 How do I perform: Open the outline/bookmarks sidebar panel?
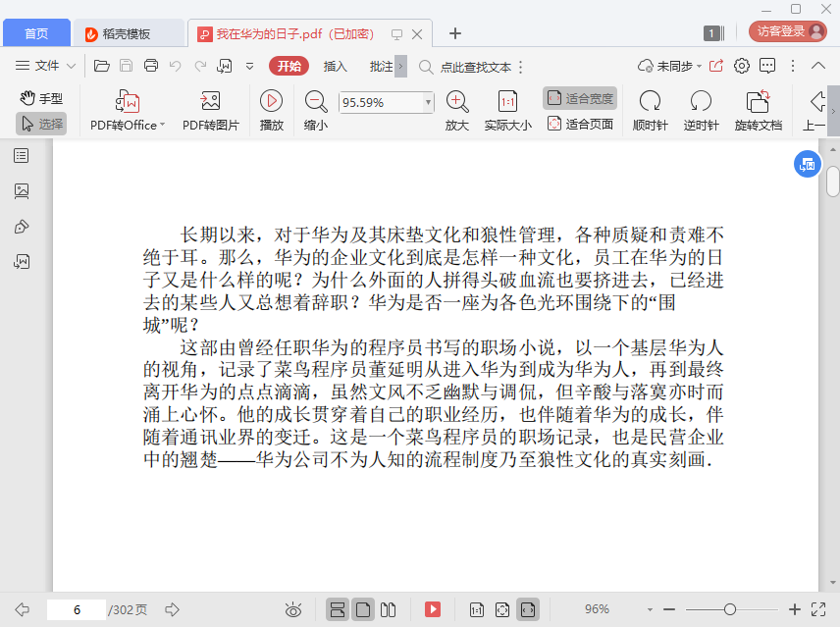click(x=22, y=156)
